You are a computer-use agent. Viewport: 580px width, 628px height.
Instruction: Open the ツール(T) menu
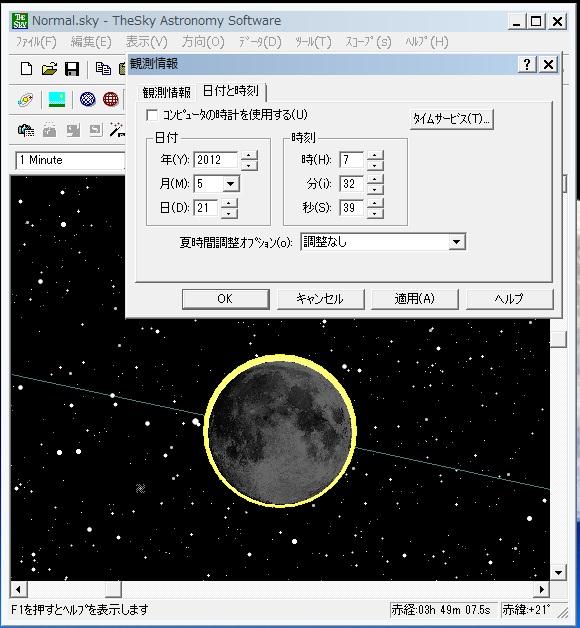tap(313, 42)
